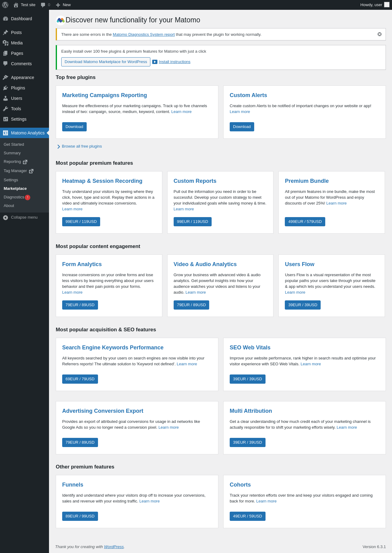Open the Summary submenu item
The width and height of the screenshot is (392, 553).
click(x=12, y=153)
